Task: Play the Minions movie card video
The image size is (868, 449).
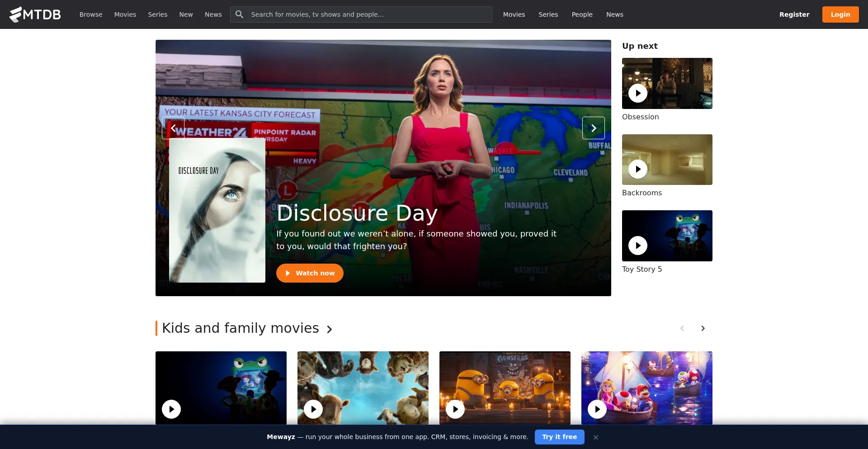Action: [x=455, y=409]
